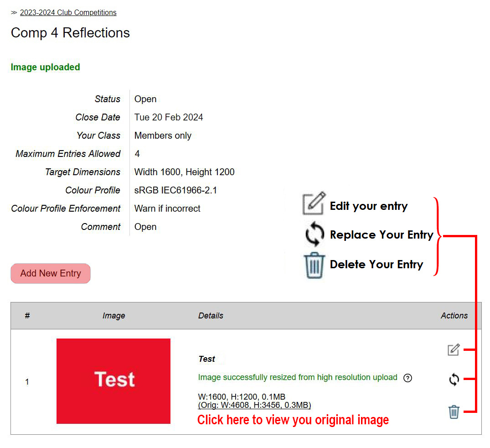490x448 pixels.
Task: Click the Actions column header
Action: (454, 316)
